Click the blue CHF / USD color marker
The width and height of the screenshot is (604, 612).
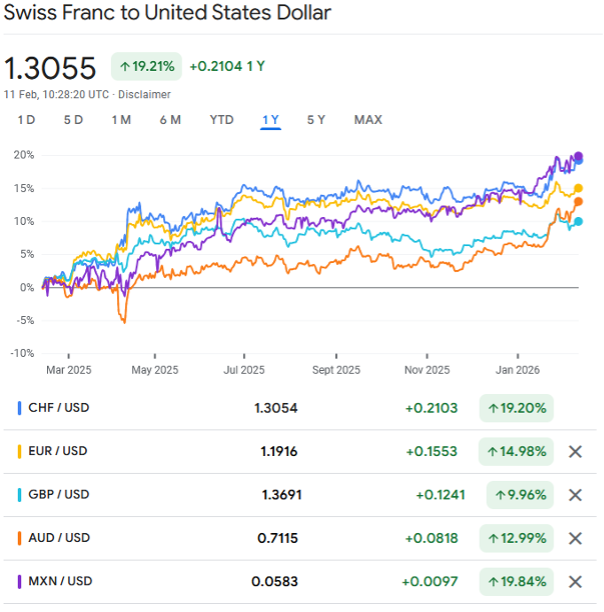[x=20, y=407]
